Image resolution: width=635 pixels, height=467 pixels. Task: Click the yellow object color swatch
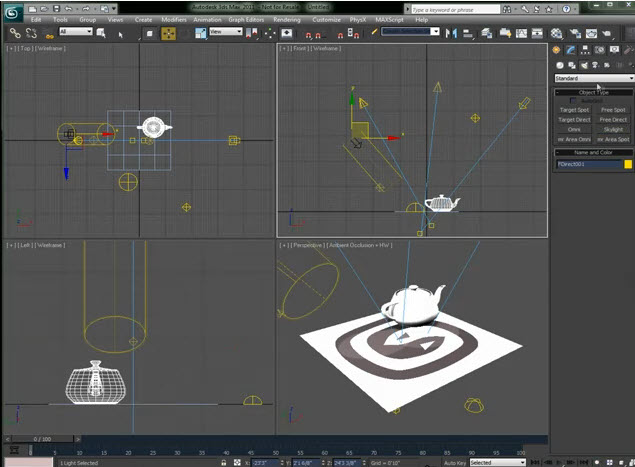[x=628, y=164]
